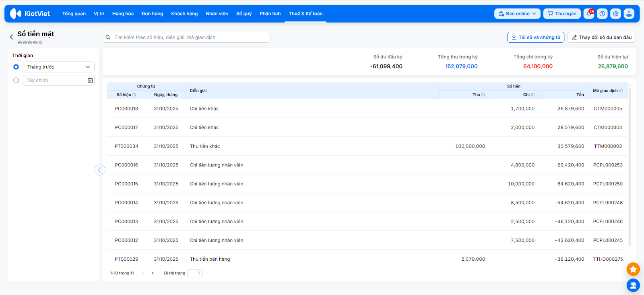Click voucher number PC000017
Screen dimensions: 644x295
coord(126,127)
